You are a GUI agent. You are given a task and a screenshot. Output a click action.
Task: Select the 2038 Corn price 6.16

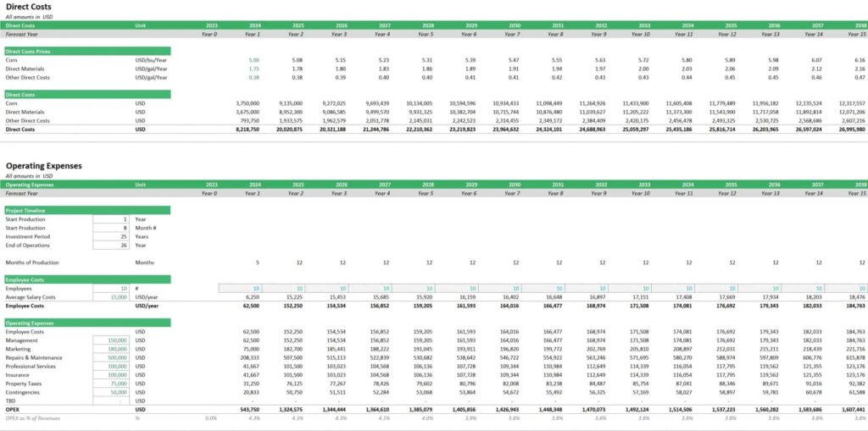pyautogui.click(x=860, y=60)
